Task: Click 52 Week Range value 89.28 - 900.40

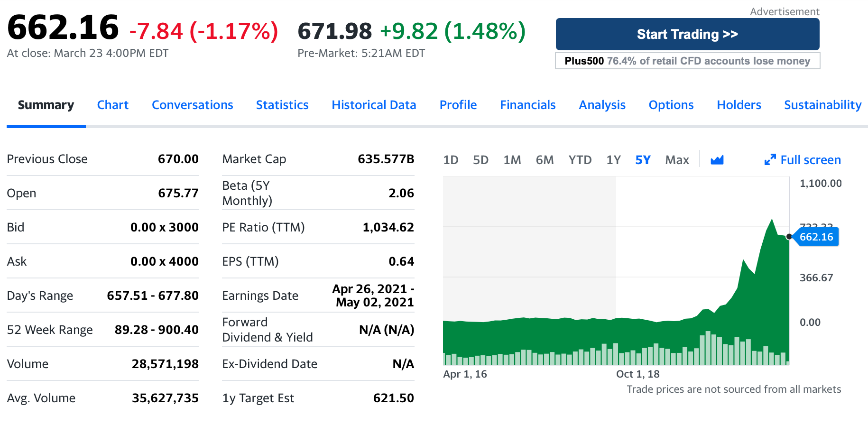Action: click(157, 330)
